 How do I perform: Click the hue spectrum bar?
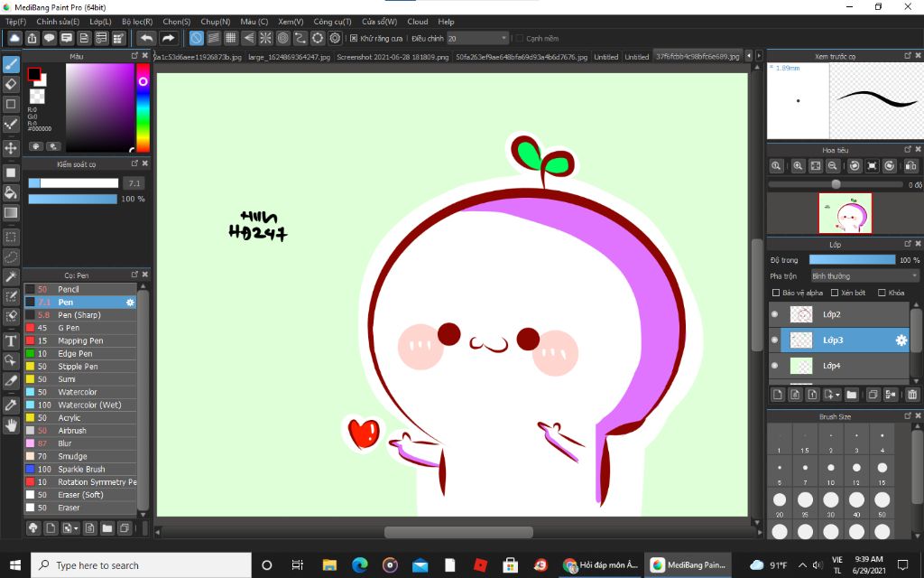click(x=143, y=107)
